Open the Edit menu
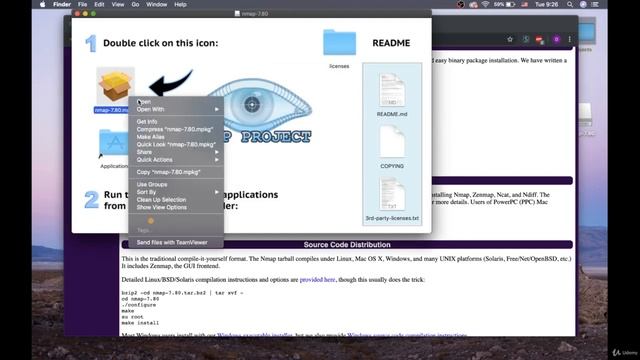The width and height of the screenshot is (640, 360). click(x=99, y=4)
